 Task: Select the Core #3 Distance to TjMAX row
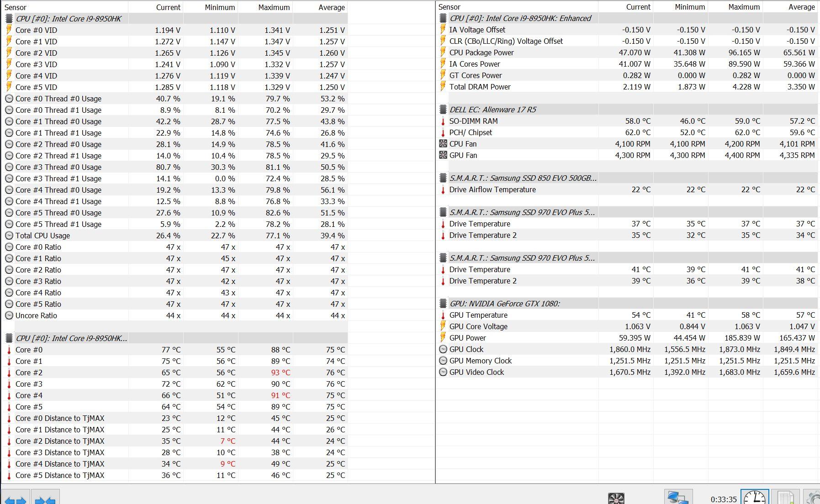tap(175, 452)
